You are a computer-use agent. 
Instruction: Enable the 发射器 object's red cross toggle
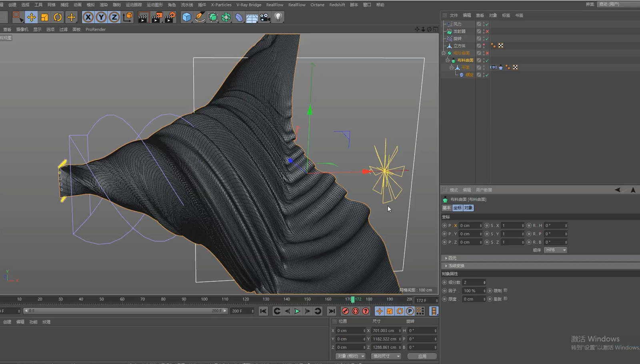coord(487,31)
